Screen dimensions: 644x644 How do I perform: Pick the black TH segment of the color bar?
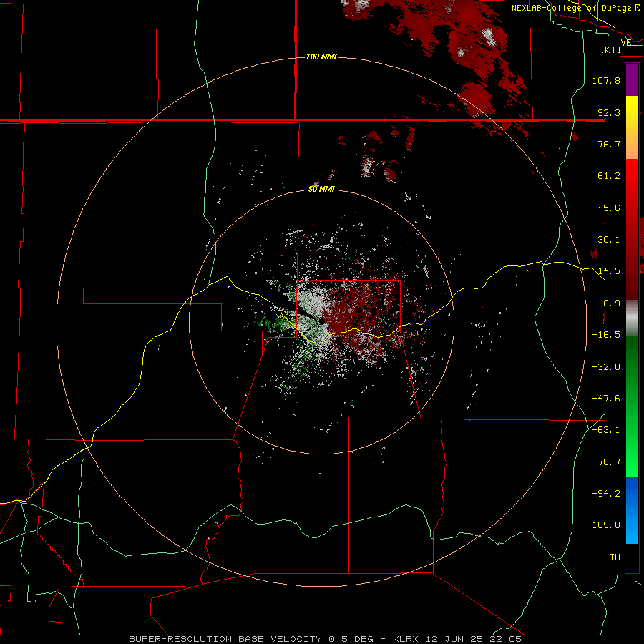coord(632,557)
